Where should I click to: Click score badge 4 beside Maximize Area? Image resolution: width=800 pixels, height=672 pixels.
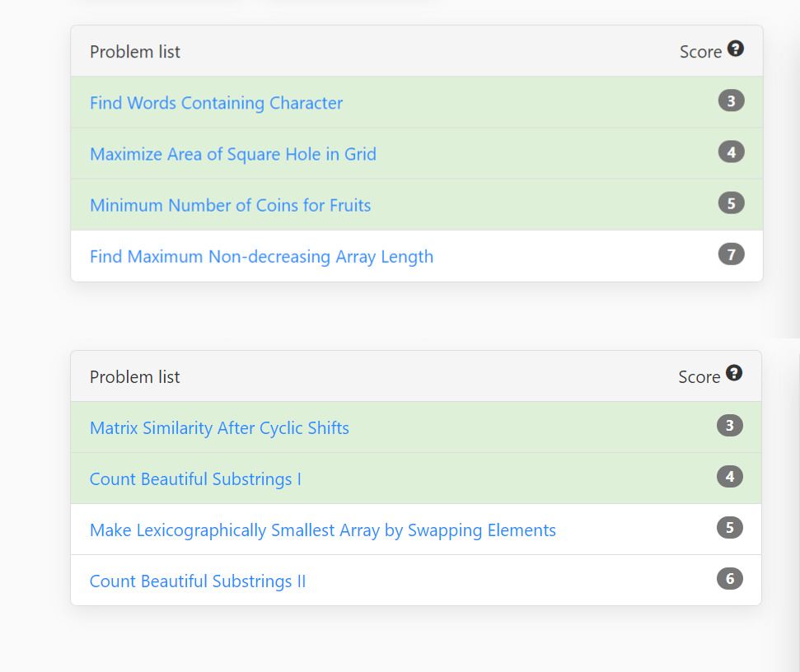(731, 152)
